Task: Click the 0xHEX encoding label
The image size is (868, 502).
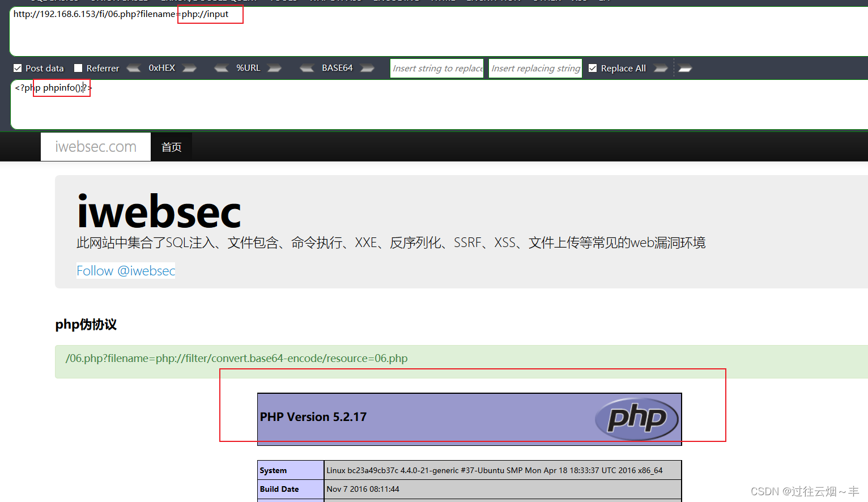Action: pos(162,68)
